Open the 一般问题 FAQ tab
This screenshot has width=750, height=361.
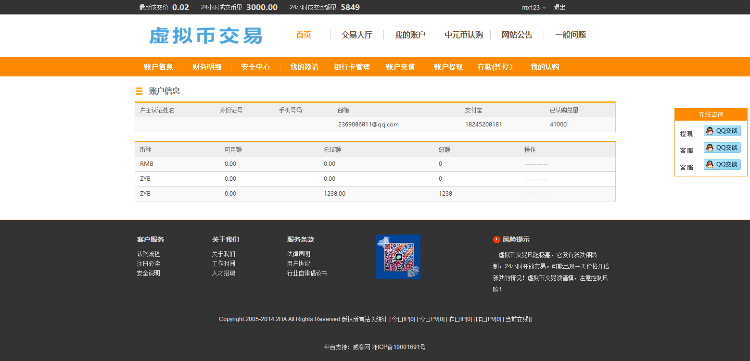(x=570, y=35)
